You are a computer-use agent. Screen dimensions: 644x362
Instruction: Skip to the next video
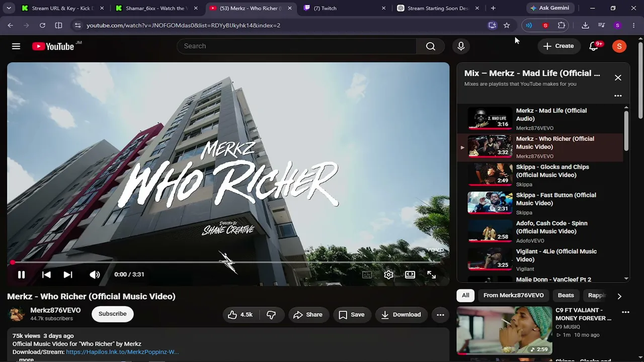tap(68, 275)
